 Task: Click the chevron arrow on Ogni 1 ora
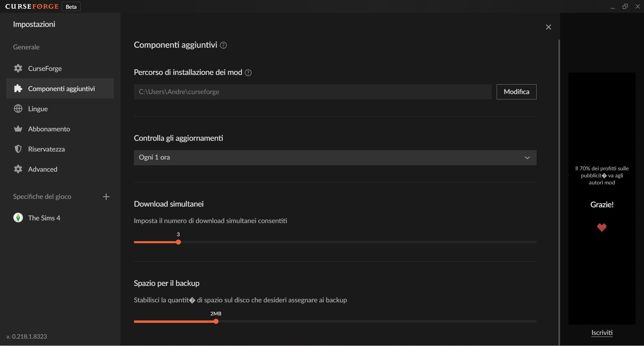[x=527, y=158]
